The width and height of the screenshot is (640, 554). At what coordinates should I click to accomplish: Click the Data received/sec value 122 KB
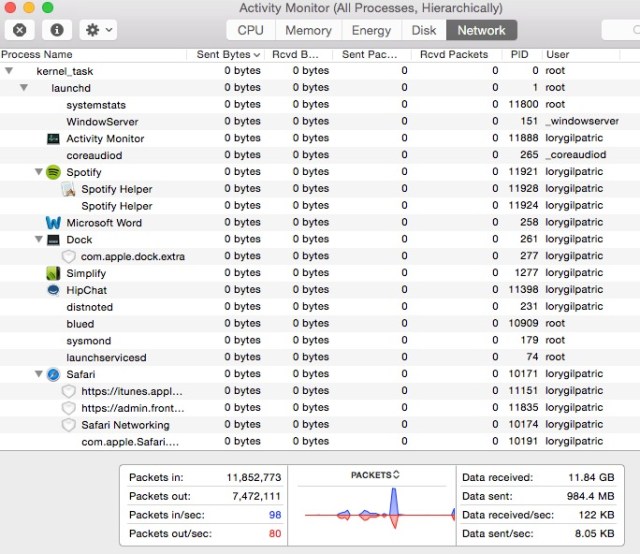(596, 515)
